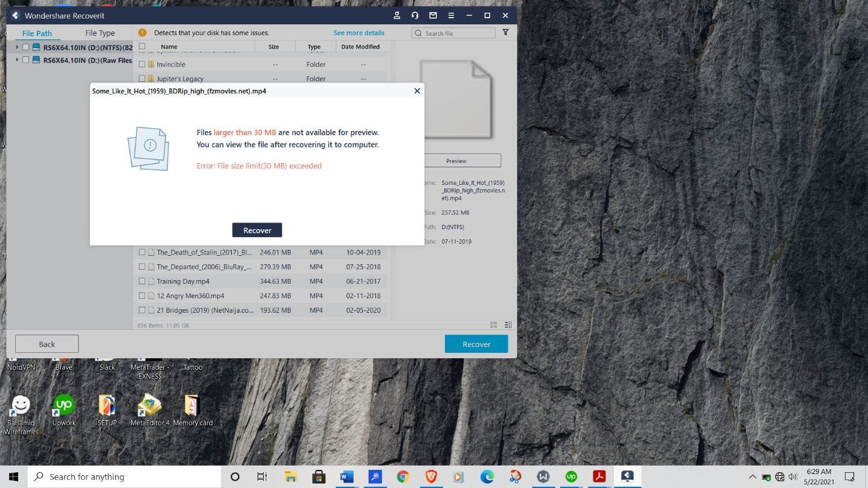
Task: Click the filter funnel icon
Action: (x=506, y=33)
